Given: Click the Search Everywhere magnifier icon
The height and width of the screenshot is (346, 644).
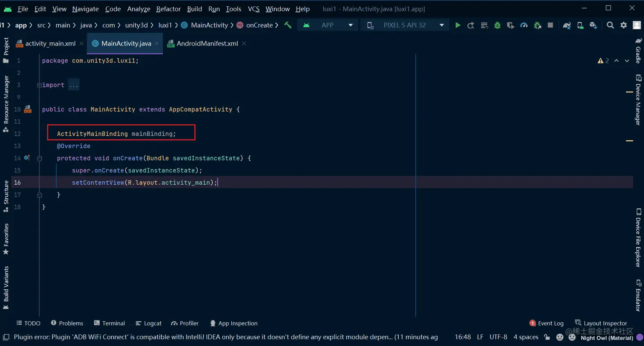Looking at the screenshot, I should coord(610,26).
